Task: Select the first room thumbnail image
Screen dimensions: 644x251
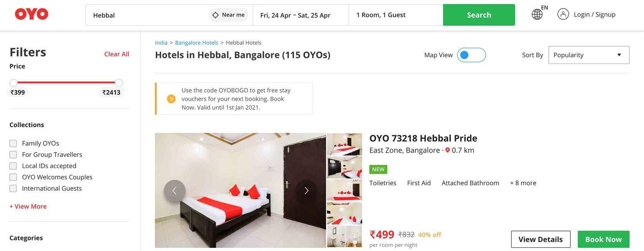Action: (x=344, y=144)
